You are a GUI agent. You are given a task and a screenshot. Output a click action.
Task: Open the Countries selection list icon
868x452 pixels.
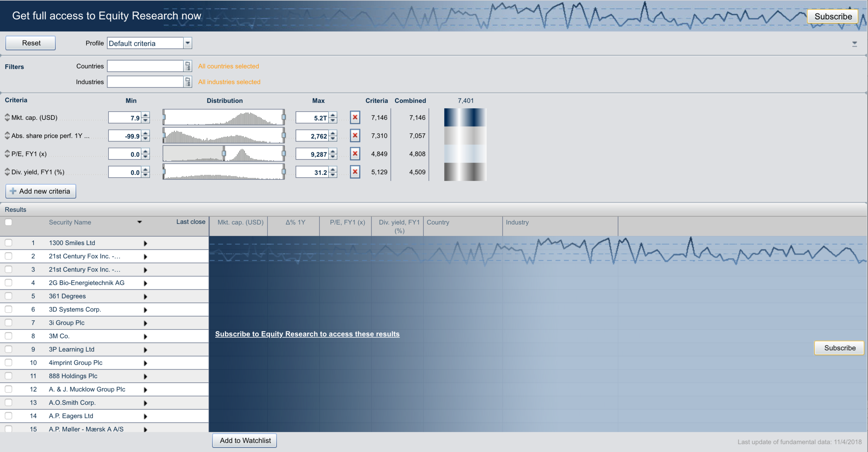(x=188, y=66)
